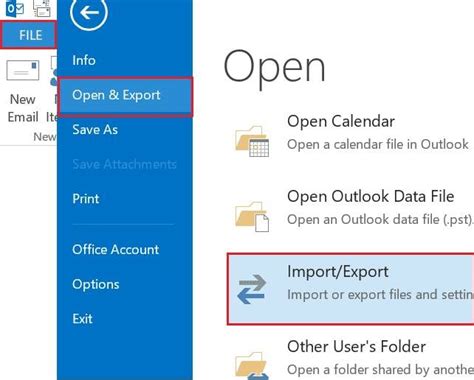Click the Other User's Folder icon

[252, 365]
